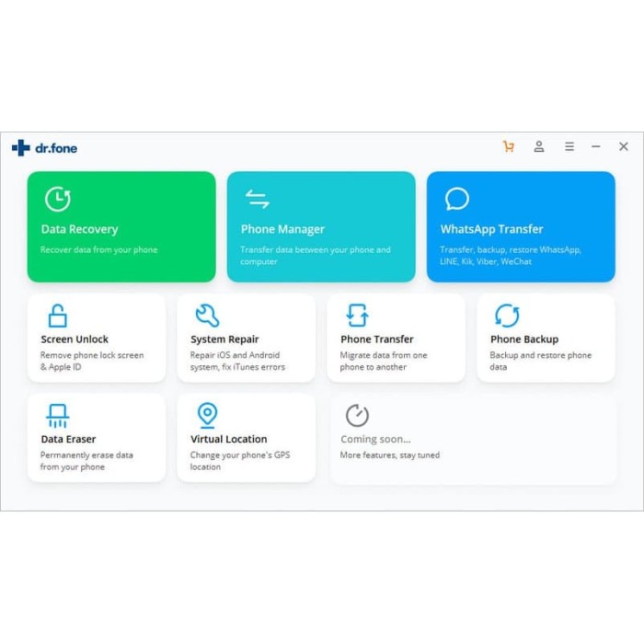644x644 pixels.
Task: Click the Virtual Location pin icon
Action: 207,416
